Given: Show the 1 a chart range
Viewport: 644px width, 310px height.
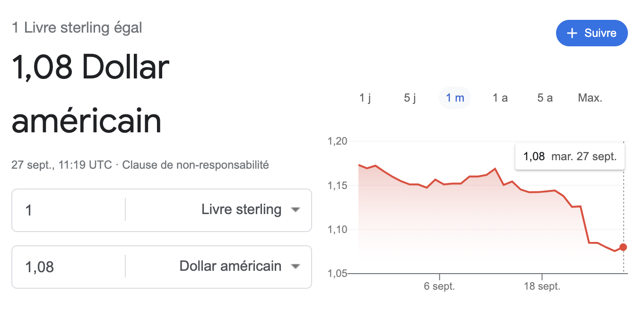Looking at the screenshot, I should coord(500,98).
